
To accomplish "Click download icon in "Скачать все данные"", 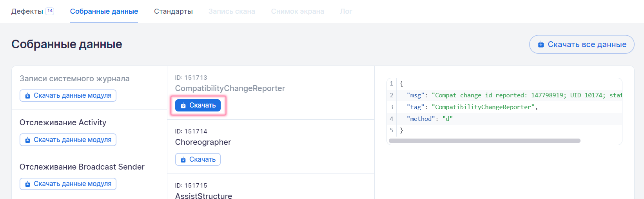I will point(541,44).
